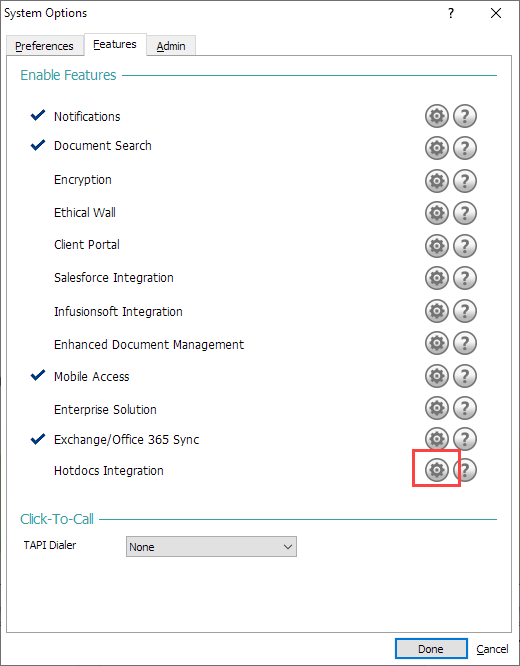Show help for Exchange/Office 365 Sync
Image resolution: width=520 pixels, height=666 pixels.
465,438
